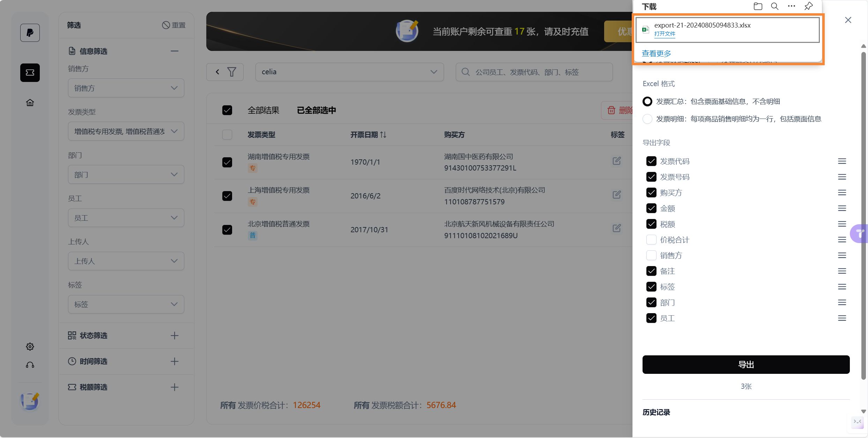Click the search icon in downloads popup
The width and height of the screenshot is (868, 438).
point(774,6)
